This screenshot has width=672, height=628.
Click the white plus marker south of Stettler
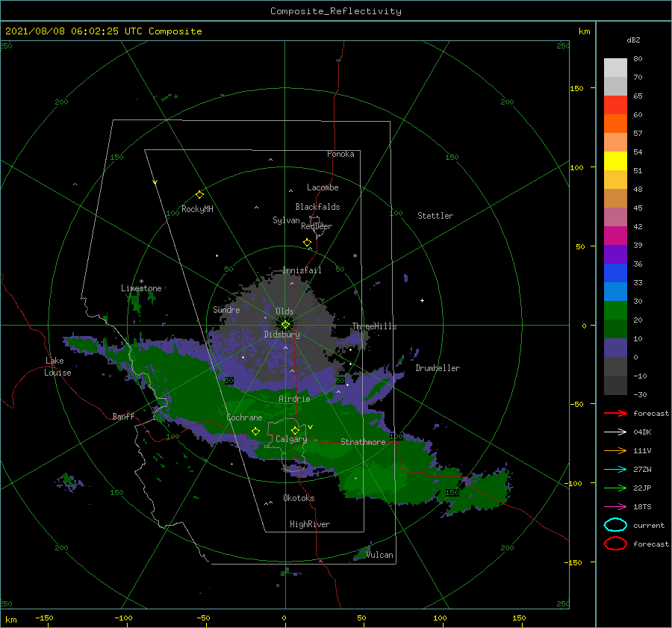click(422, 300)
